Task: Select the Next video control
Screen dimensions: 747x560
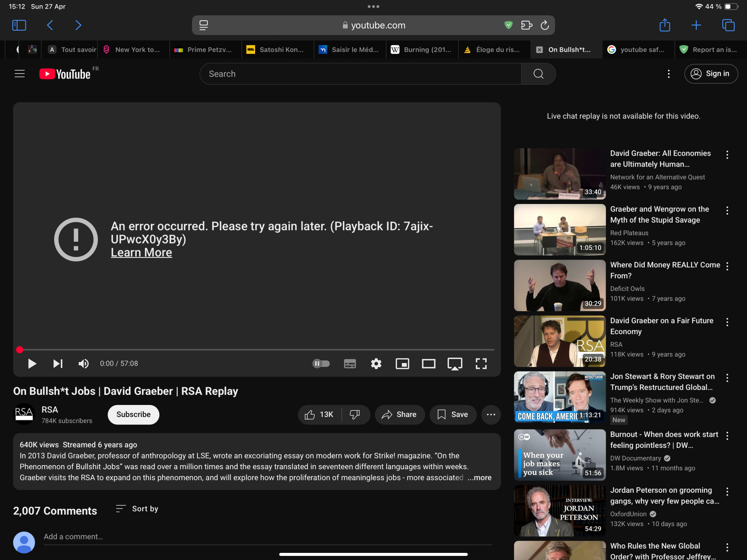Action: pos(58,363)
